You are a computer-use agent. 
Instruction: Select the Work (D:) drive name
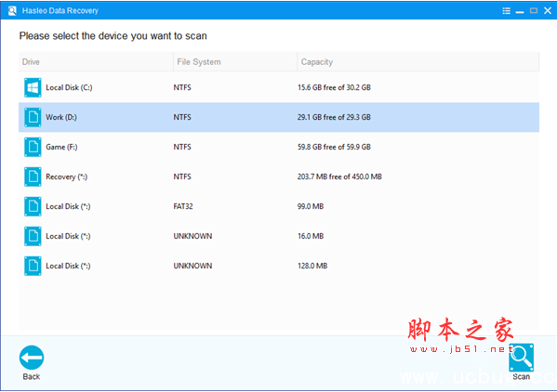[x=61, y=117]
